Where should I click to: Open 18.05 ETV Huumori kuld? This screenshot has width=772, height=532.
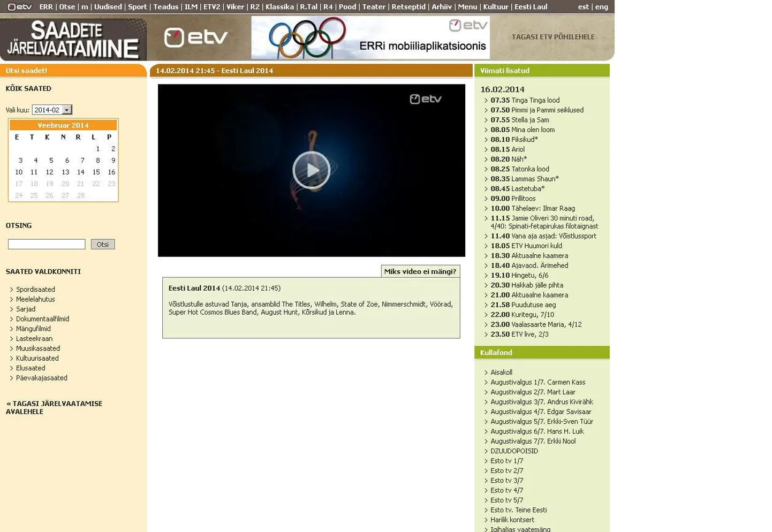(x=526, y=246)
